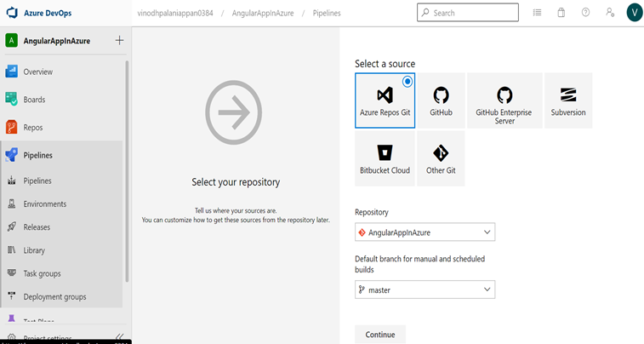Viewport: 644px width, 344px height.
Task: Click the user avatar V icon
Action: [634, 13]
